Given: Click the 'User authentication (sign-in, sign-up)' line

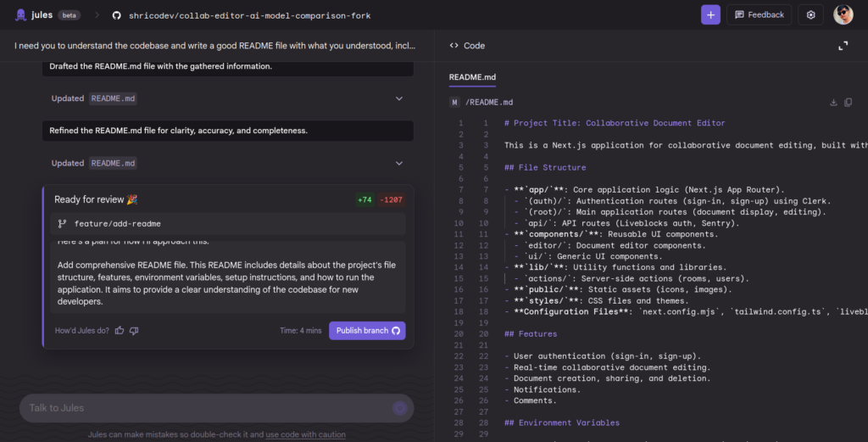Looking at the screenshot, I should (x=603, y=356).
